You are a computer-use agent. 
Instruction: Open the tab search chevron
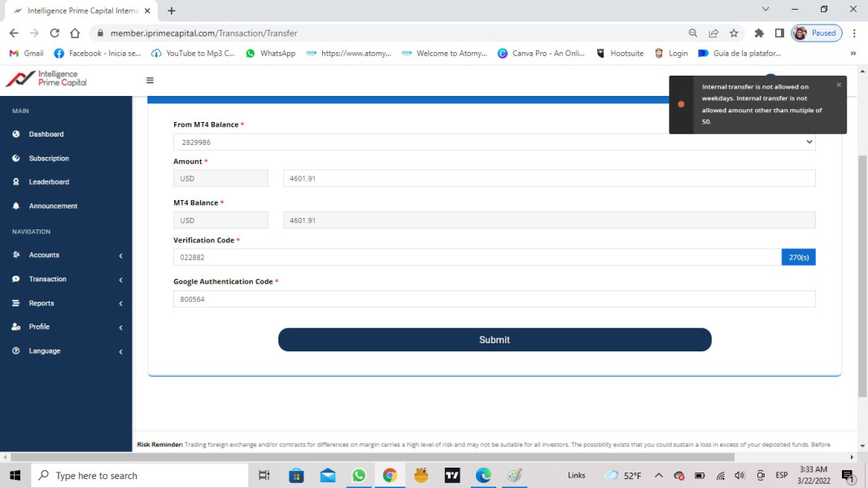[x=765, y=10]
